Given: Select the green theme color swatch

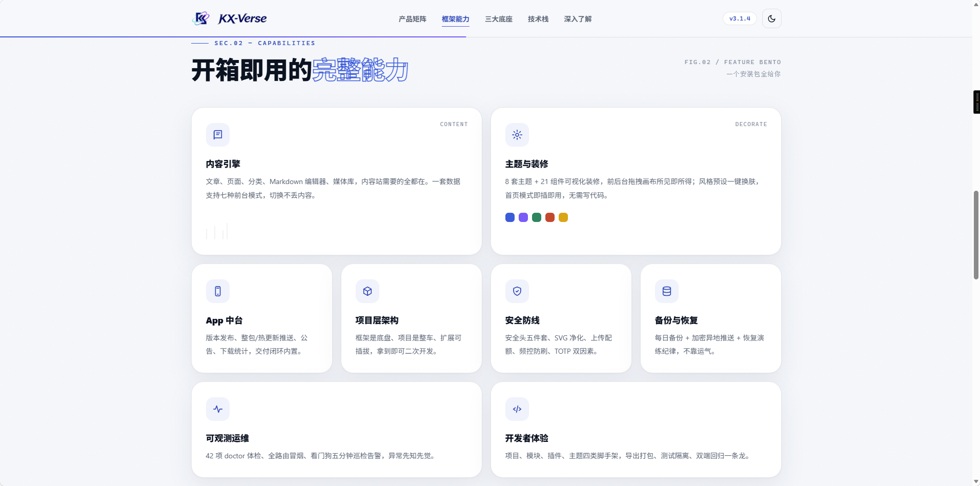Looking at the screenshot, I should coord(537,217).
